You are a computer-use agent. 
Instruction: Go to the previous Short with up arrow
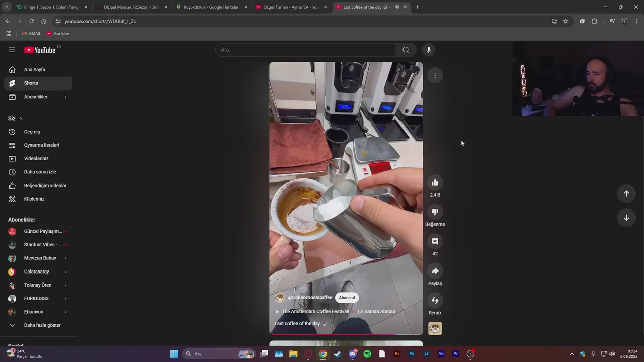click(x=626, y=194)
